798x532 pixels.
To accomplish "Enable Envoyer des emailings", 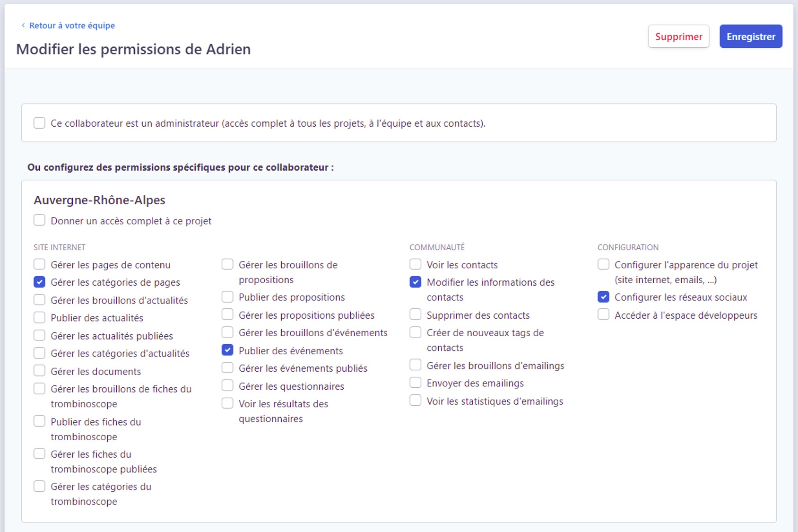I will click(x=416, y=383).
